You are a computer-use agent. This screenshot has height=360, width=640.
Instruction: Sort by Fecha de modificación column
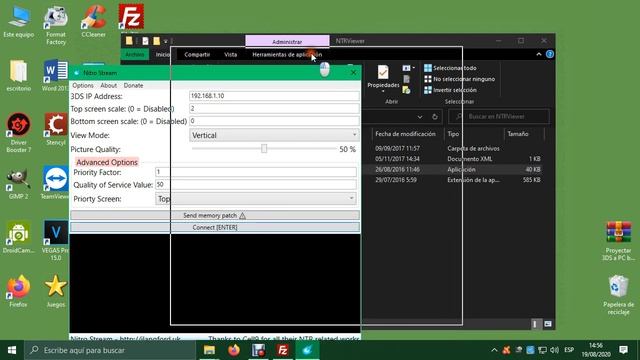pyautogui.click(x=405, y=134)
